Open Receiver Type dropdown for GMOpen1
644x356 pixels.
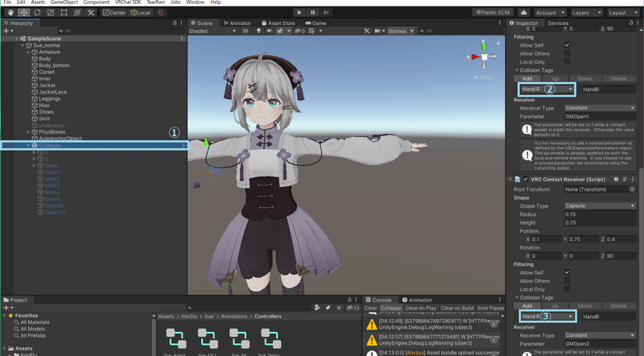[x=600, y=108]
